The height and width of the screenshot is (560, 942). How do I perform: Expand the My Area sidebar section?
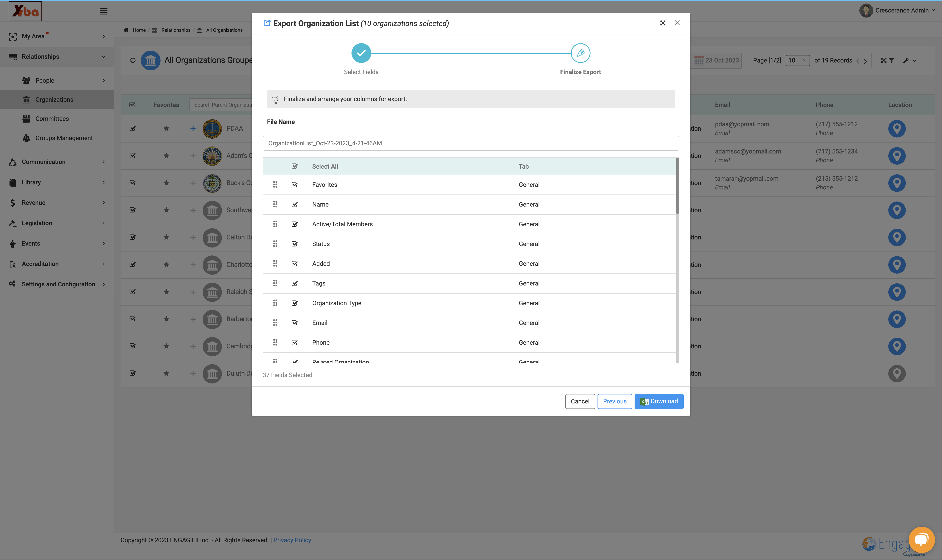click(x=57, y=37)
